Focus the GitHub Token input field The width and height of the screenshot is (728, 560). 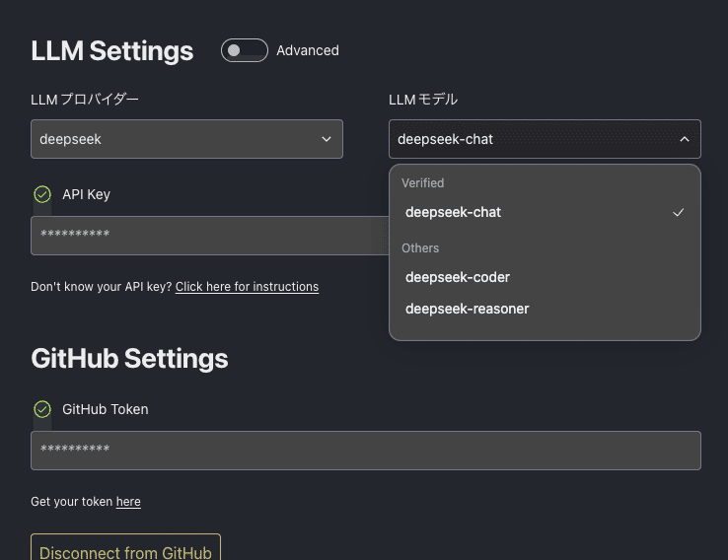(x=366, y=451)
